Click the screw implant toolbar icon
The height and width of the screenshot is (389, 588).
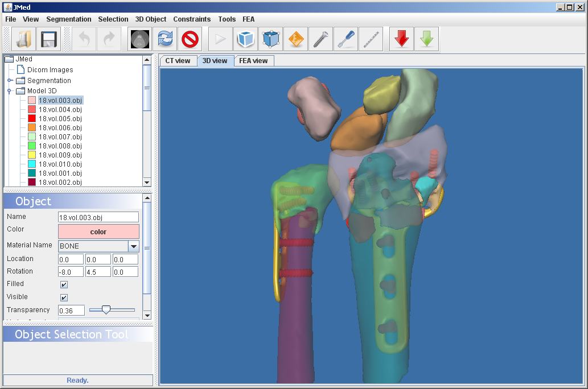320,39
